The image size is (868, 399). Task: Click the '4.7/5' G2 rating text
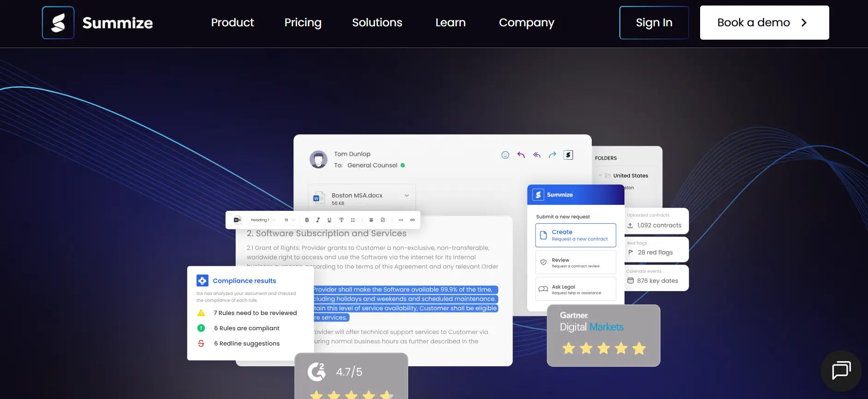[349, 372]
